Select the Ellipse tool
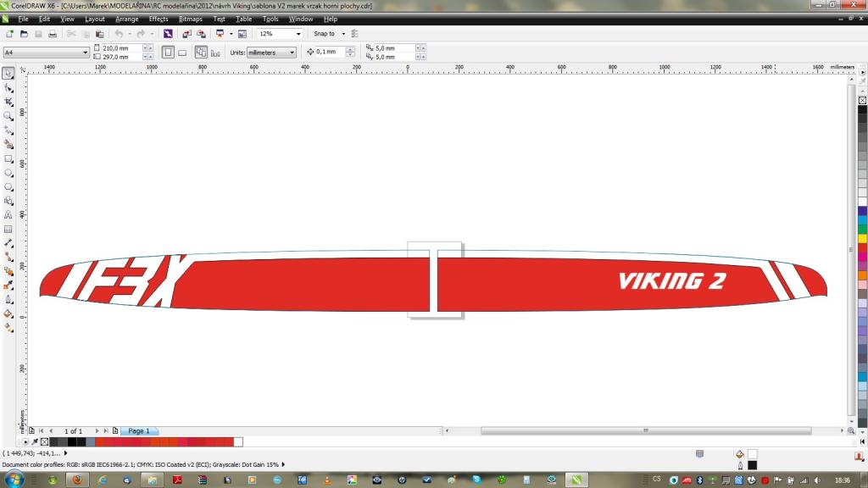The height and width of the screenshot is (488, 868). (x=8, y=172)
